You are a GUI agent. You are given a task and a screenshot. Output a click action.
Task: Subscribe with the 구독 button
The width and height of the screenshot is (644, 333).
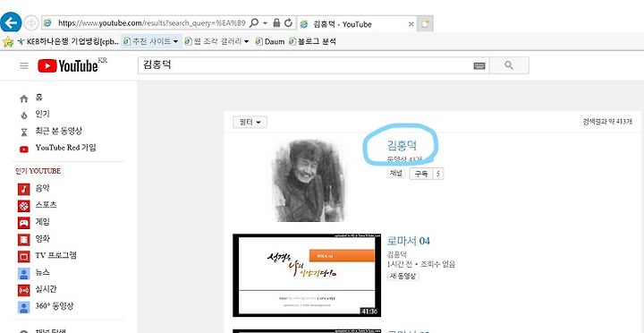tap(421, 174)
